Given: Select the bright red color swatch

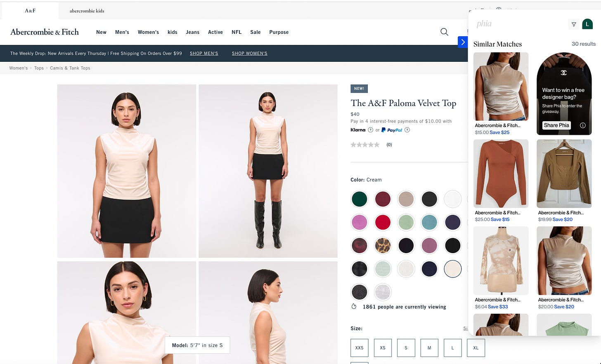Looking at the screenshot, I should 383,223.
